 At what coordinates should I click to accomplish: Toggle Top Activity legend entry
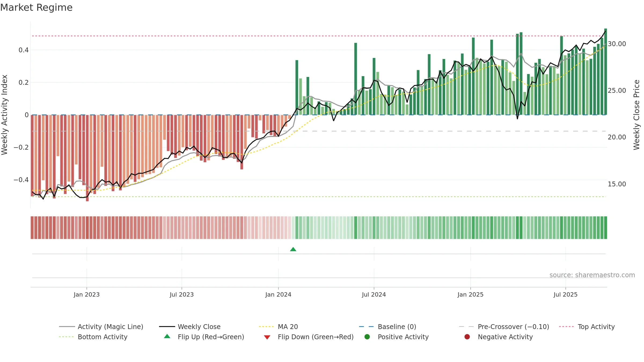[587, 327]
